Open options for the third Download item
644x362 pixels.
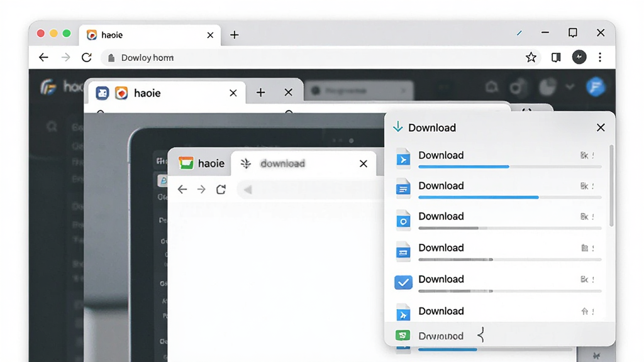[593, 217]
